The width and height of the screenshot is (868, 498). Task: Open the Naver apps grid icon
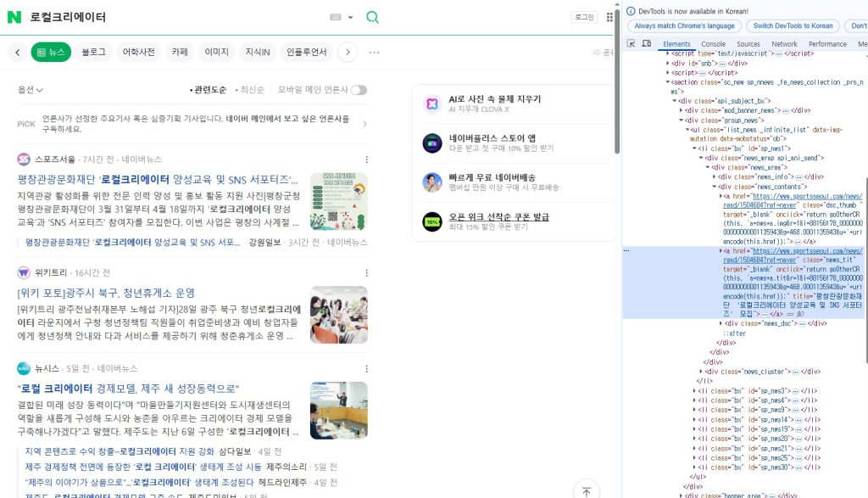pos(609,17)
